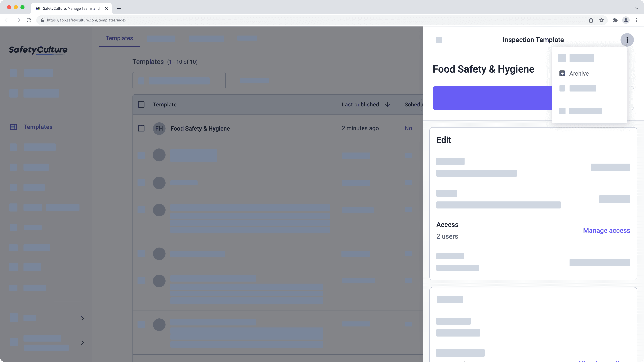Bookmark the page using the star icon
644x362 pixels.
click(x=602, y=20)
